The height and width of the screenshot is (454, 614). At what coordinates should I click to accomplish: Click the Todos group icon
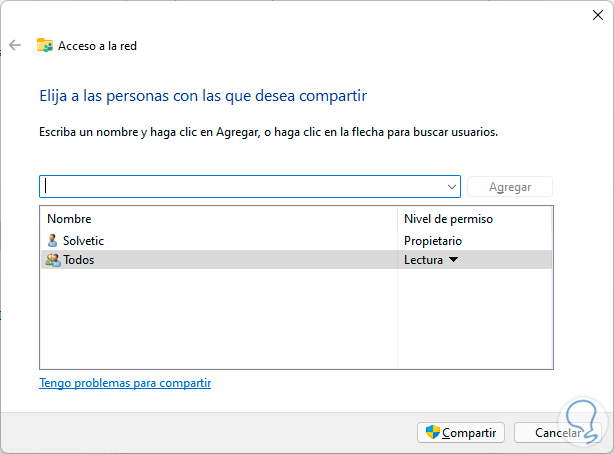pyautogui.click(x=53, y=260)
